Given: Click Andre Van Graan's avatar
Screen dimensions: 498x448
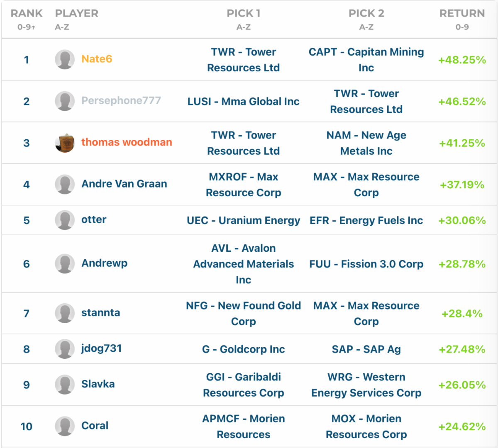Looking at the screenshot, I should pyautogui.click(x=65, y=184).
